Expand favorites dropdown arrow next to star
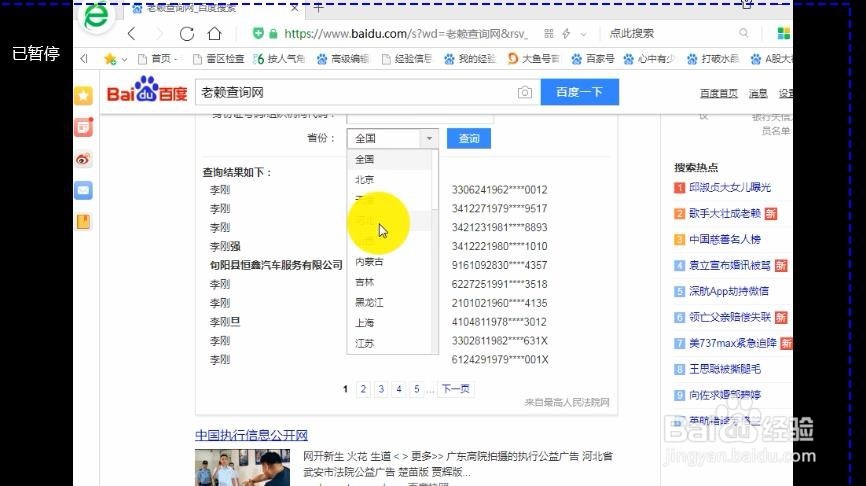 (x=124, y=59)
